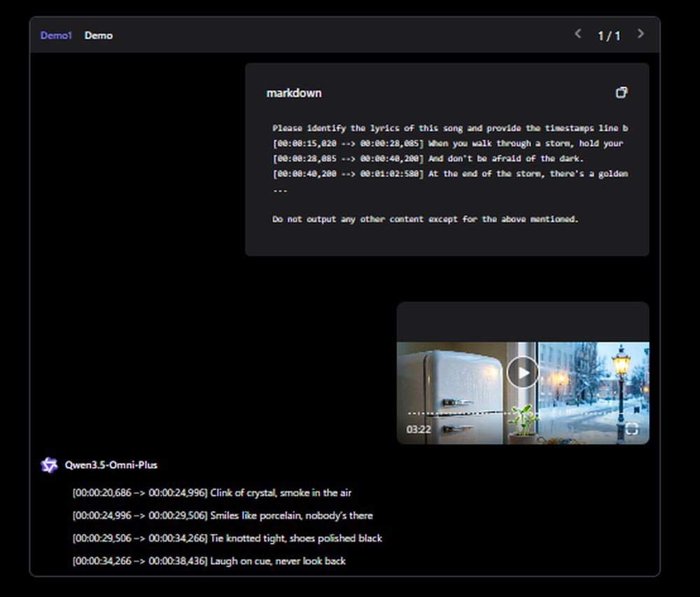Click lyric 'Laugh on cue, never look back'
This screenshot has height=597, width=700.
tap(208, 561)
